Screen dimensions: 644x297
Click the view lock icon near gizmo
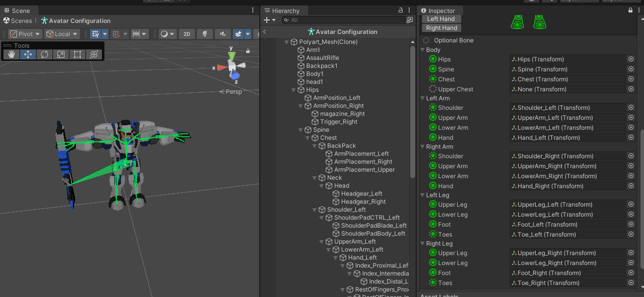click(x=248, y=51)
